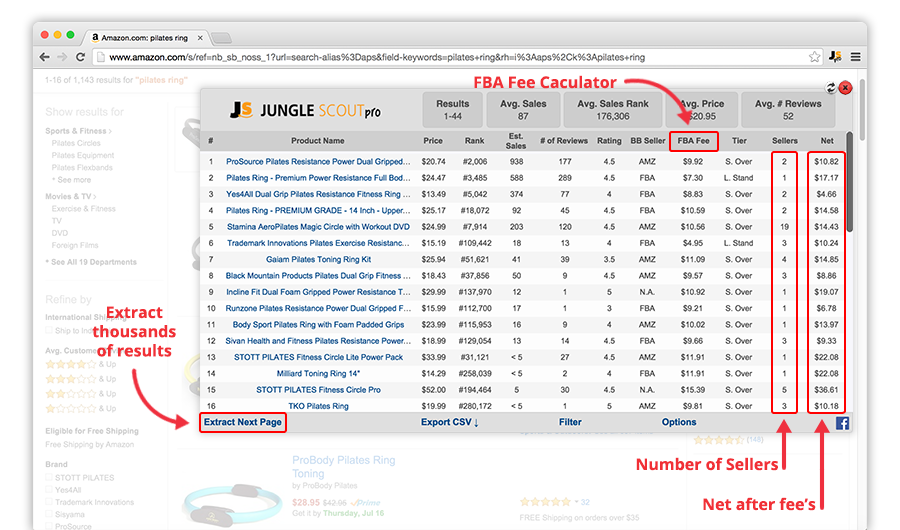
Task: Open Body Sport Pilates Ring link
Action: click(318, 324)
